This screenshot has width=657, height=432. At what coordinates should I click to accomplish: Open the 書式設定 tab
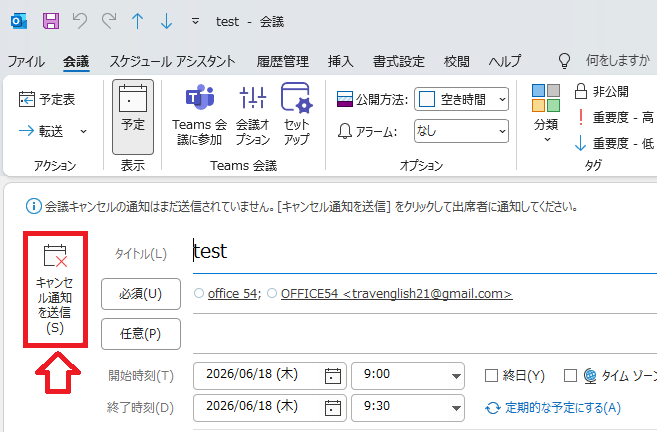(x=399, y=61)
